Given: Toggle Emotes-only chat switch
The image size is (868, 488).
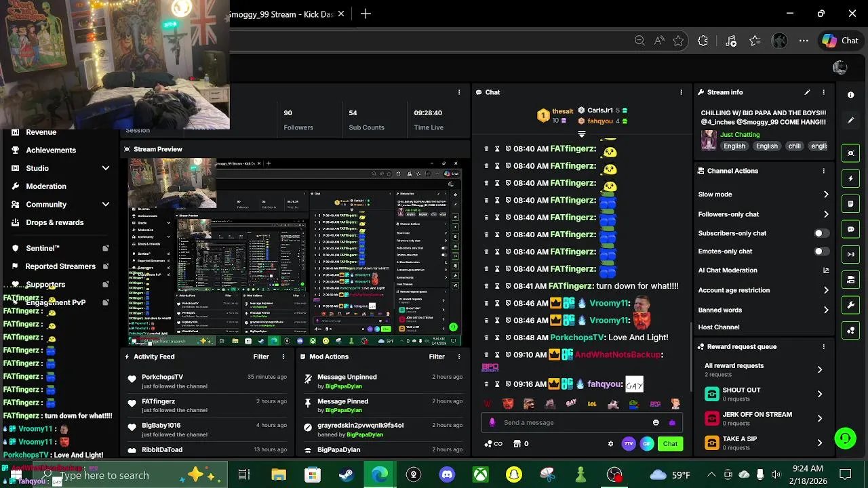Looking at the screenshot, I should click(821, 251).
